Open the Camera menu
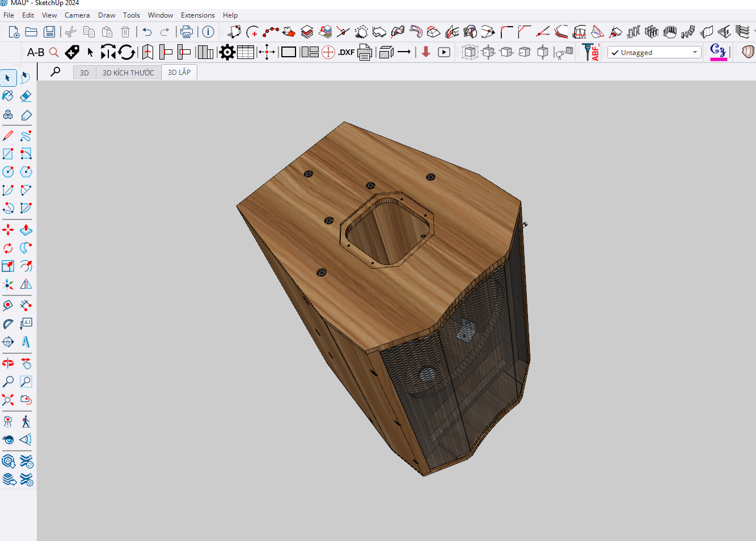The width and height of the screenshot is (756, 541). [77, 15]
